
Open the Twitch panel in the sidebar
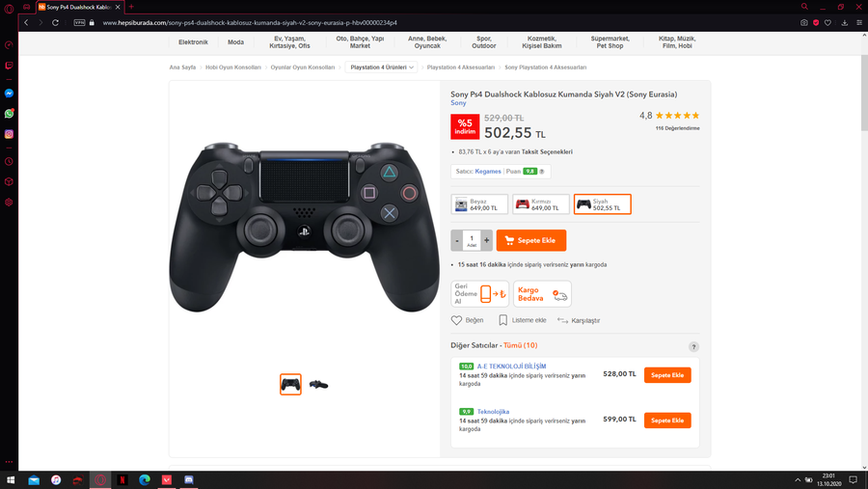click(9, 66)
